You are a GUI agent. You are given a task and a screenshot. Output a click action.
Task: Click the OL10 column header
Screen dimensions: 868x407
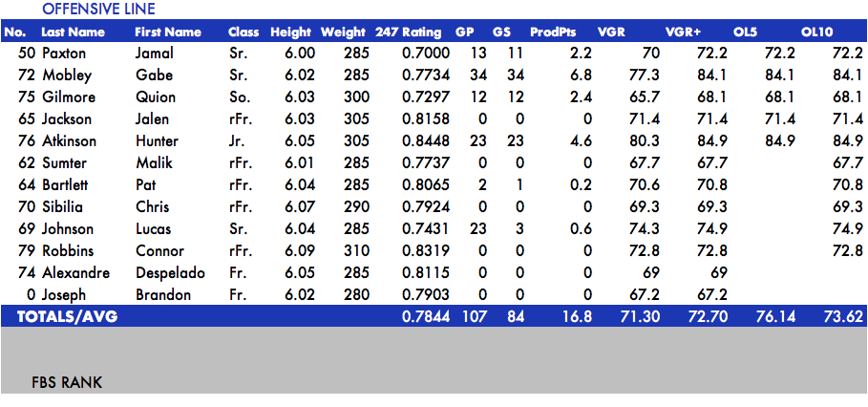pyautogui.click(x=816, y=32)
